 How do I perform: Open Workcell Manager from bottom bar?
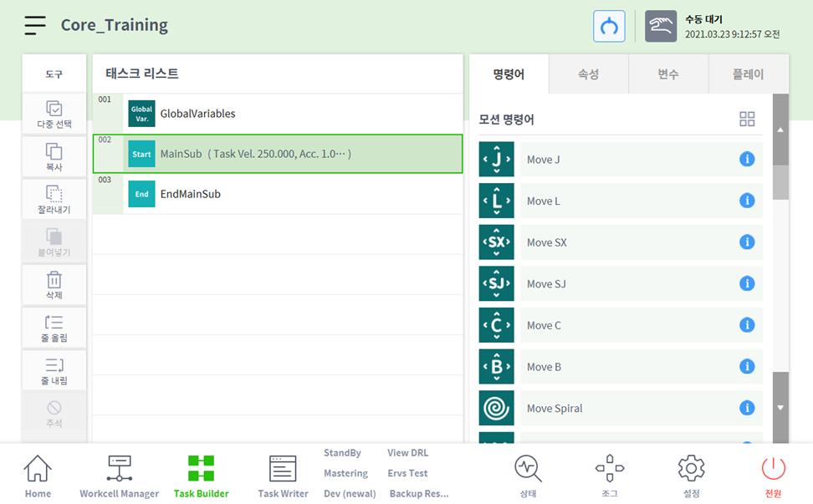tap(119, 476)
